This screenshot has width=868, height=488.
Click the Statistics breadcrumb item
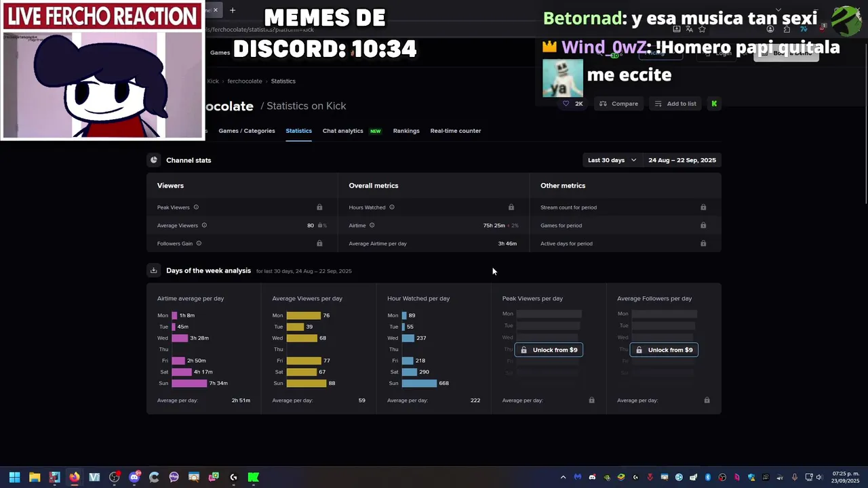[283, 81]
